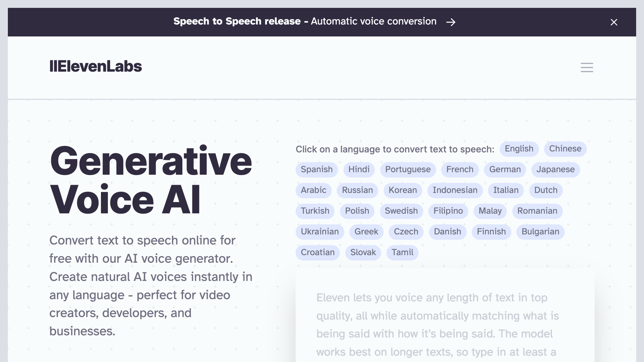
Task: Select the Chinese language chip
Action: point(565,149)
